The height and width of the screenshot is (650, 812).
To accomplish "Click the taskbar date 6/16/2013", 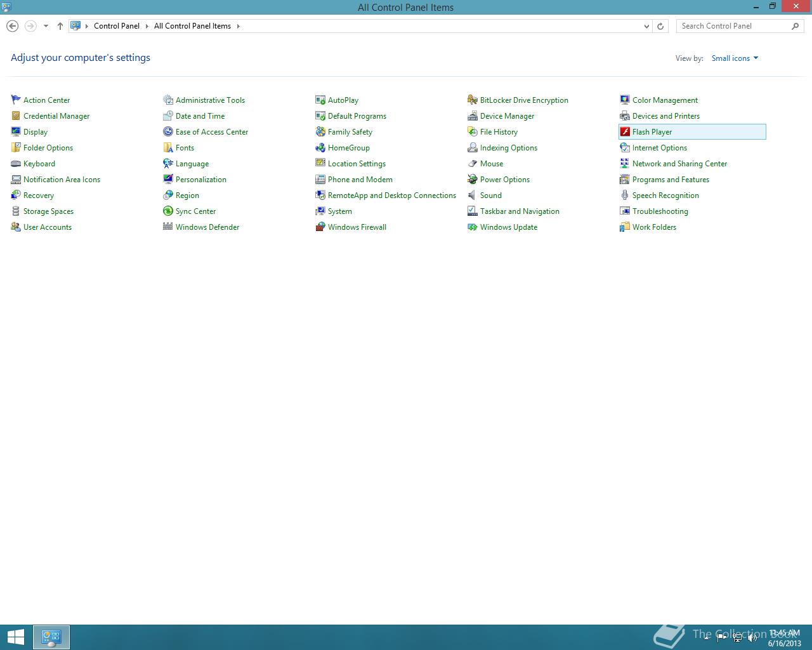I will (x=785, y=643).
